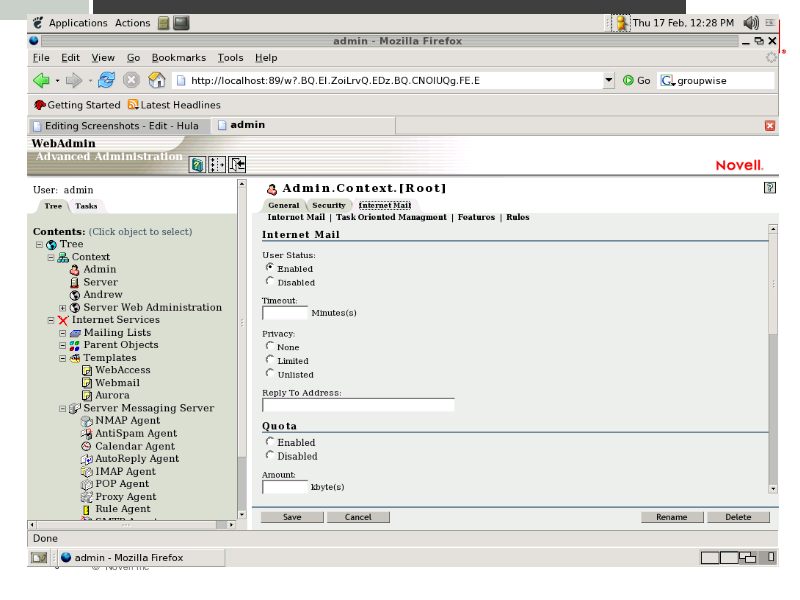Image resolution: width=800 pixels, height=600 pixels.
Task: Click the Internet Services red X icon
Action: 63,320
